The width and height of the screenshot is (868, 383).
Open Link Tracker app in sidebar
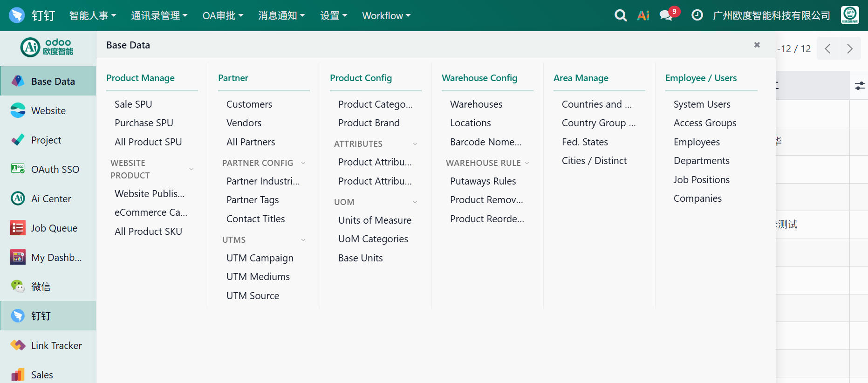click(x=48, y=345)
